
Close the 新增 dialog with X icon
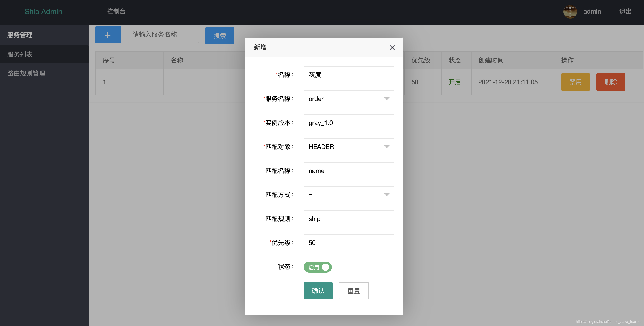(x=392, y=48)
